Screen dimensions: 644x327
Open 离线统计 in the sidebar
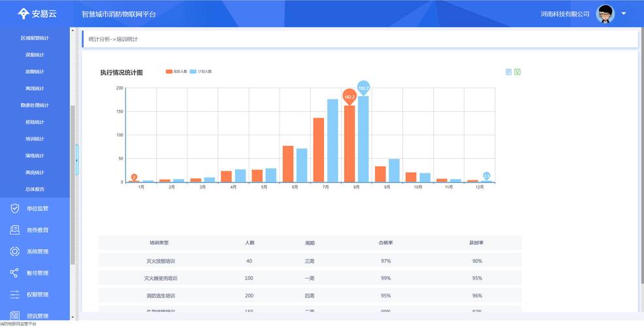(x=35, y=88)
